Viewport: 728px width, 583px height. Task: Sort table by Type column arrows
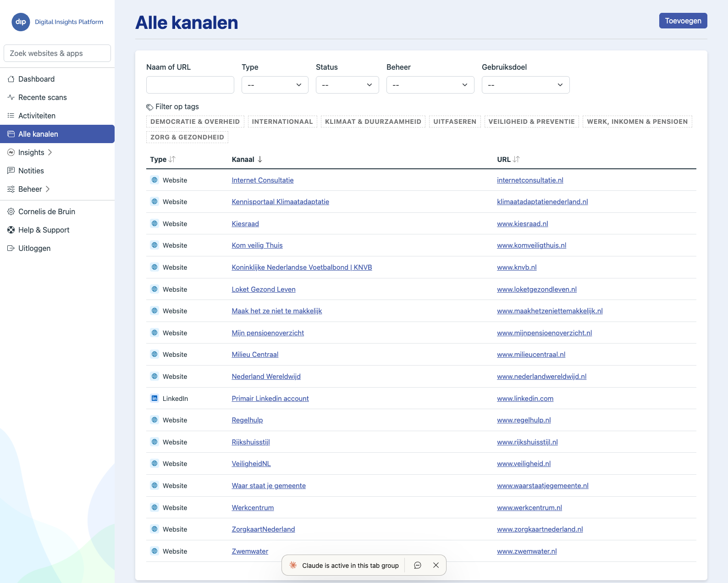[172, 159]
